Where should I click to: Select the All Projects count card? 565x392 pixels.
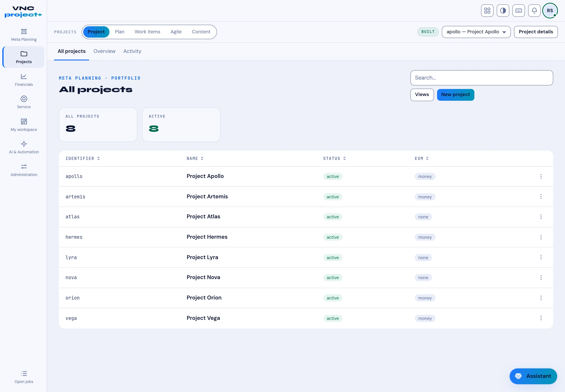[98, 125]
